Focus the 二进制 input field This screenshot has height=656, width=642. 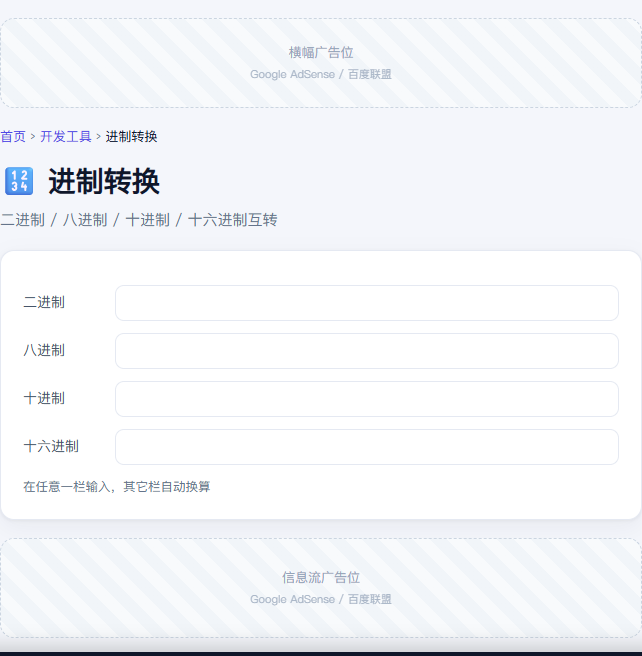click(367, 303)
